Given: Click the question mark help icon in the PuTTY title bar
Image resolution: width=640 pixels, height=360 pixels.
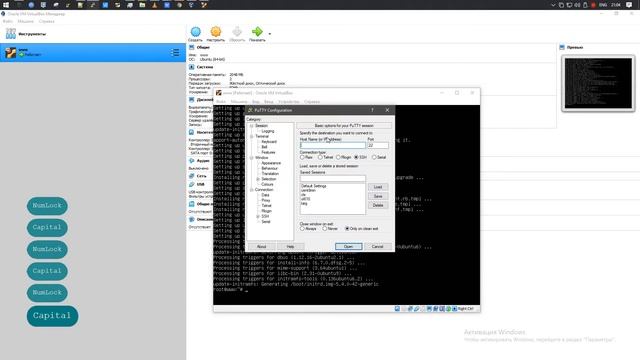Looking at the screenshot, I should (372, 110).
